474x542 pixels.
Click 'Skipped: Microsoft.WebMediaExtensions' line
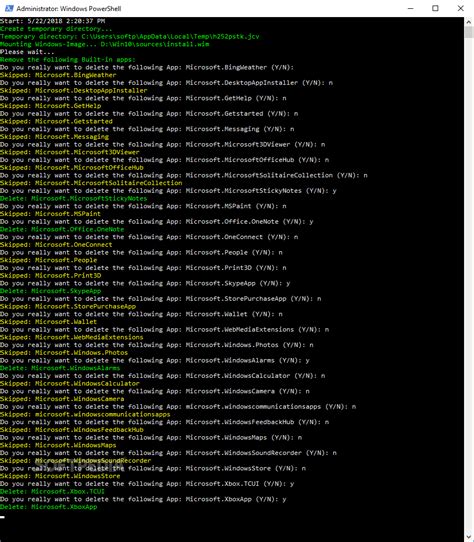(x=72, y=337)
